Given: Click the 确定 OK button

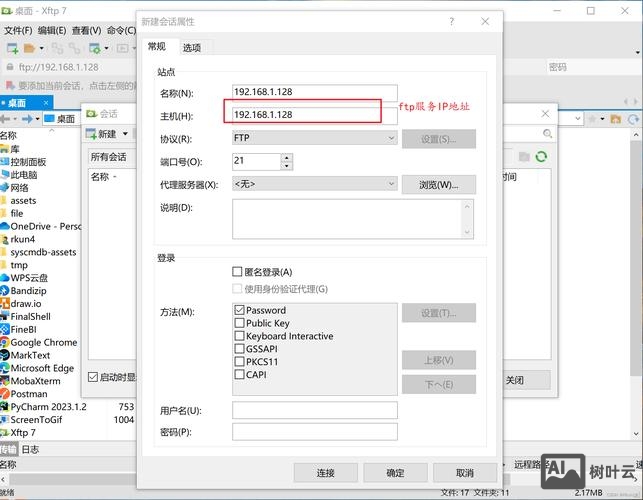Looking at the screenshot, I should (x=395, y=473).
